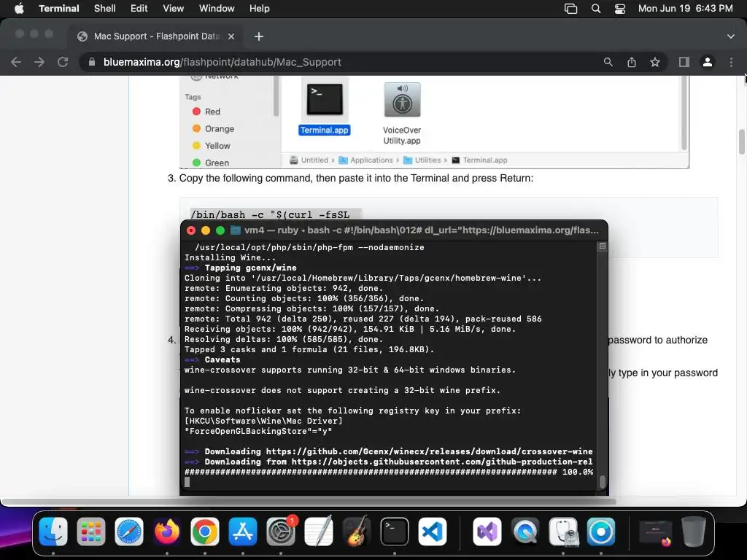Open the Window menu
This screenshot has width=747, height=560.
(x=217, y=9)
